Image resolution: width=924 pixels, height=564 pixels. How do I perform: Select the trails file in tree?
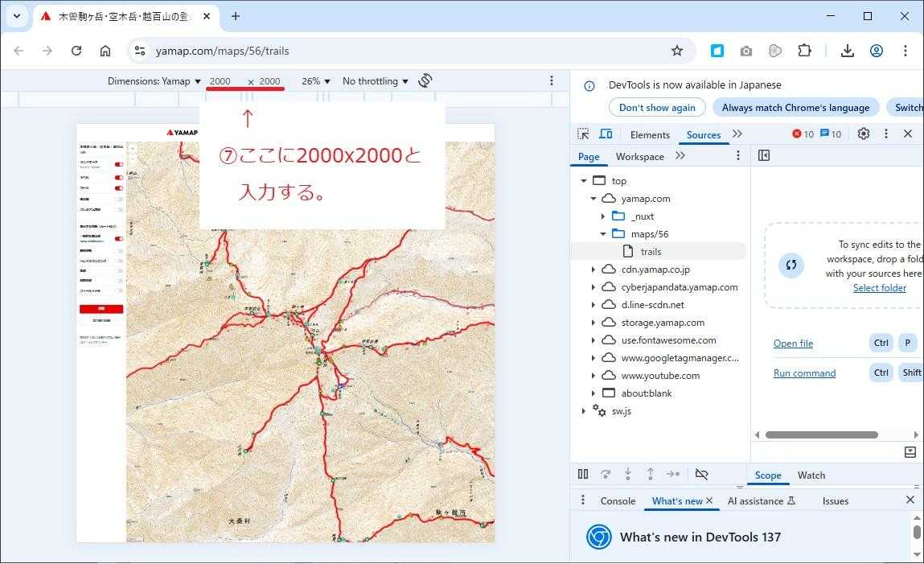click(651, 252)
